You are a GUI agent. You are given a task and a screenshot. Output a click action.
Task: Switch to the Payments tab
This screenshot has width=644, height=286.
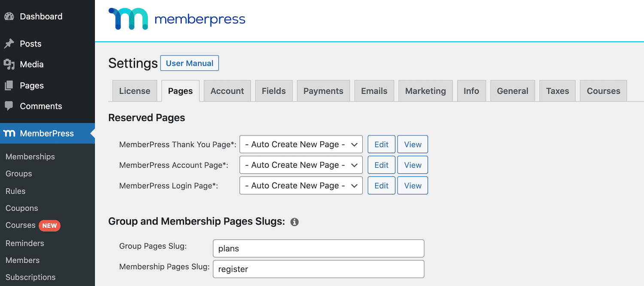click(x=323, y=91)
